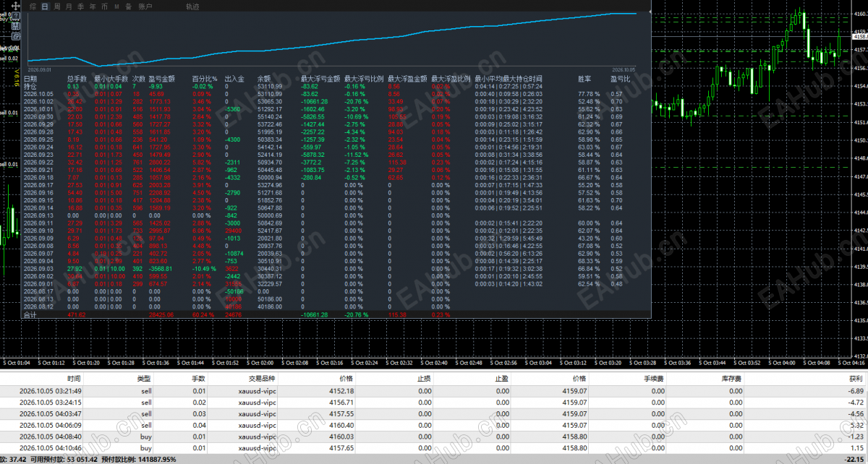Open the 轨迹 track tab

tap(192, 6)
